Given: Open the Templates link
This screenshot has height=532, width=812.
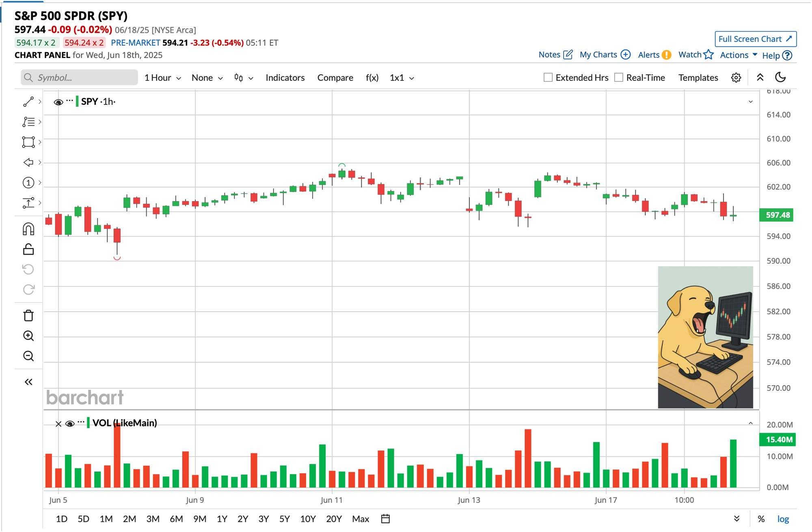Looking at the screenshot, I should (x=698, y=78).
